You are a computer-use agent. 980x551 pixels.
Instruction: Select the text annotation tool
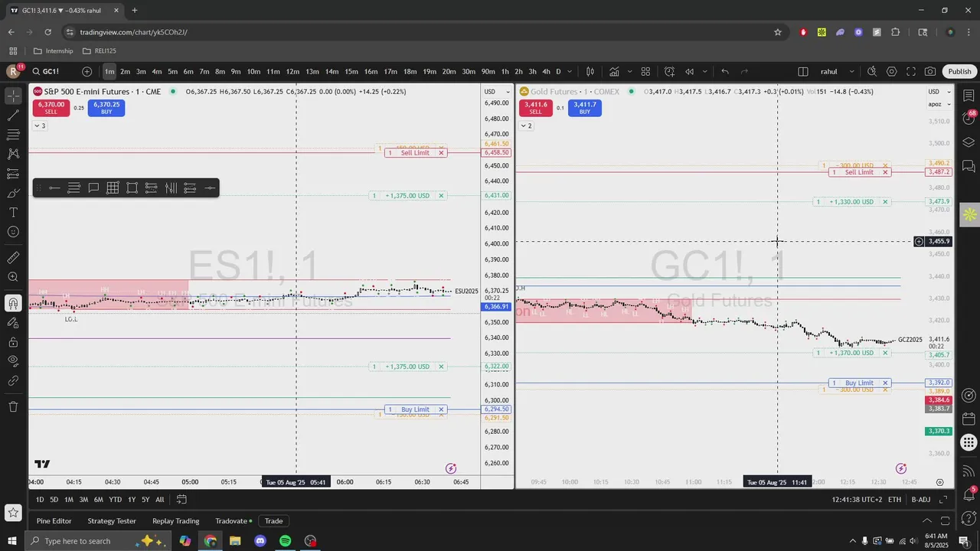click(13, 212)
